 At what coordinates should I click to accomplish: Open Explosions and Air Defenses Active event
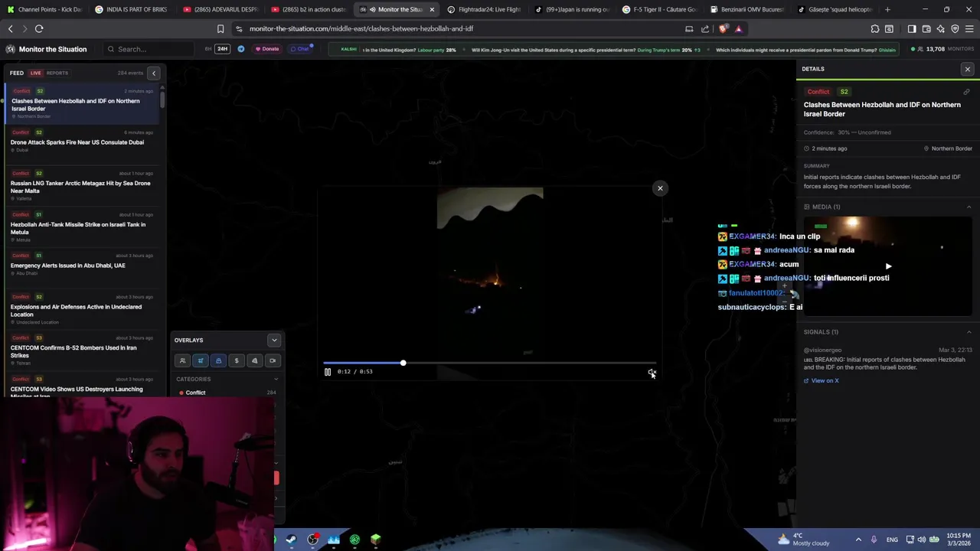82,310
